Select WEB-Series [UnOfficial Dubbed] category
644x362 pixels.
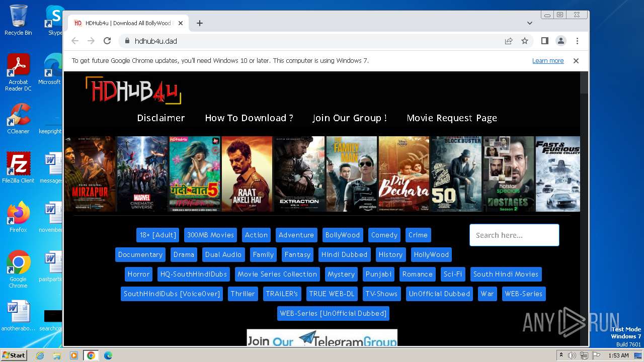[x=333, y=313]
